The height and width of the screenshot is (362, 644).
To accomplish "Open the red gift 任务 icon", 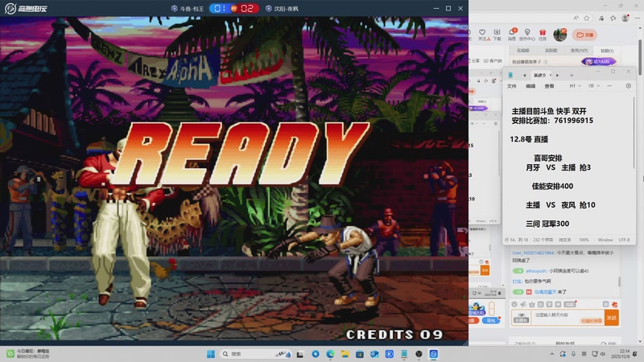I will [543, 32].
